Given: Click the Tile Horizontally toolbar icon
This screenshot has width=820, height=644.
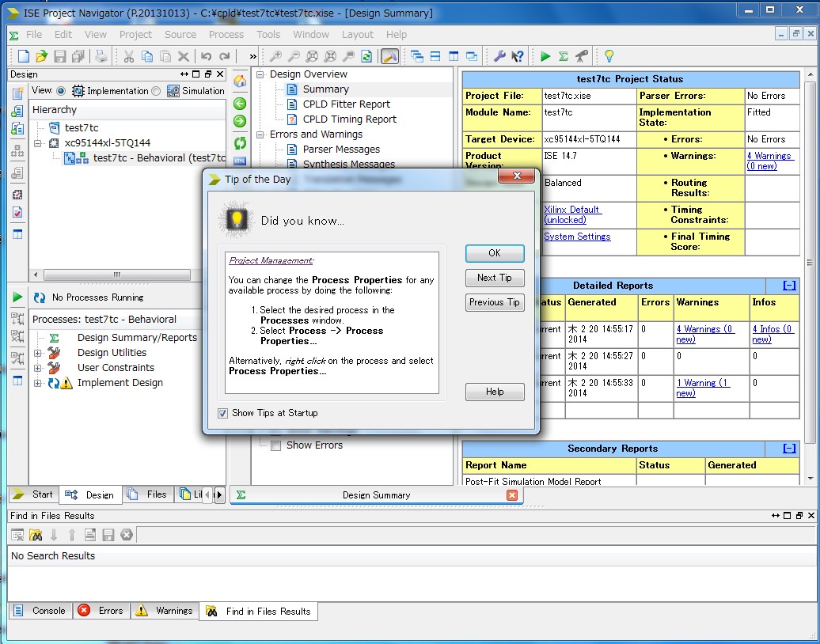Looking at the screenshot, I should pos(435,56).
